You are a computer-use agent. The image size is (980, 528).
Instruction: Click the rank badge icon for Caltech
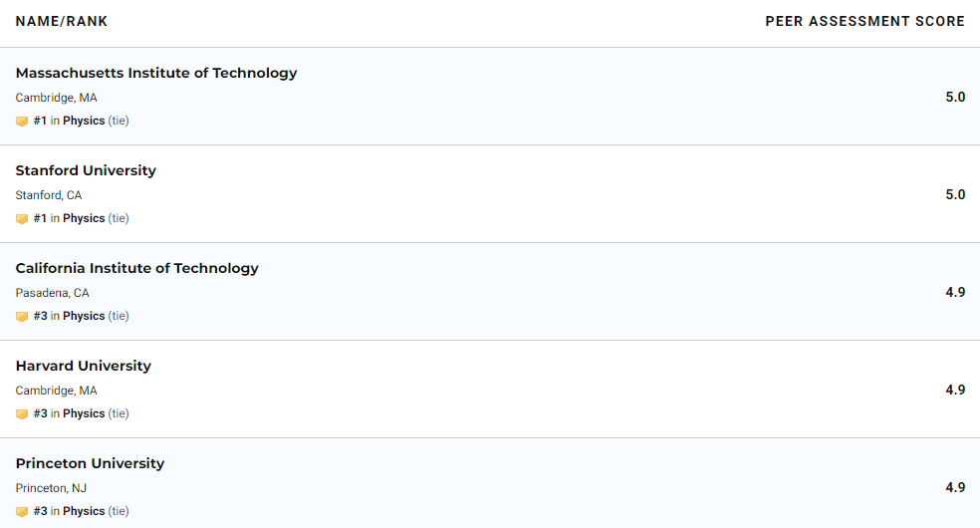(x=22, y=317)
